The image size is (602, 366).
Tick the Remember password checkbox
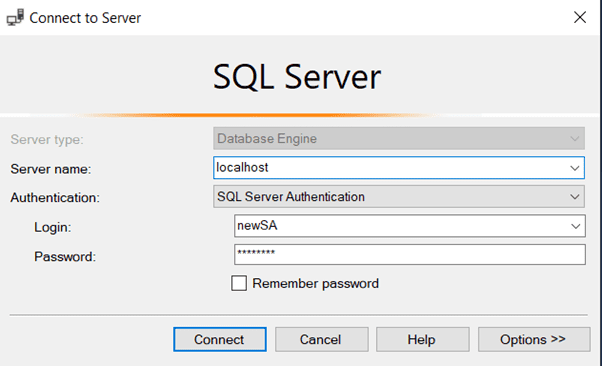239,283
